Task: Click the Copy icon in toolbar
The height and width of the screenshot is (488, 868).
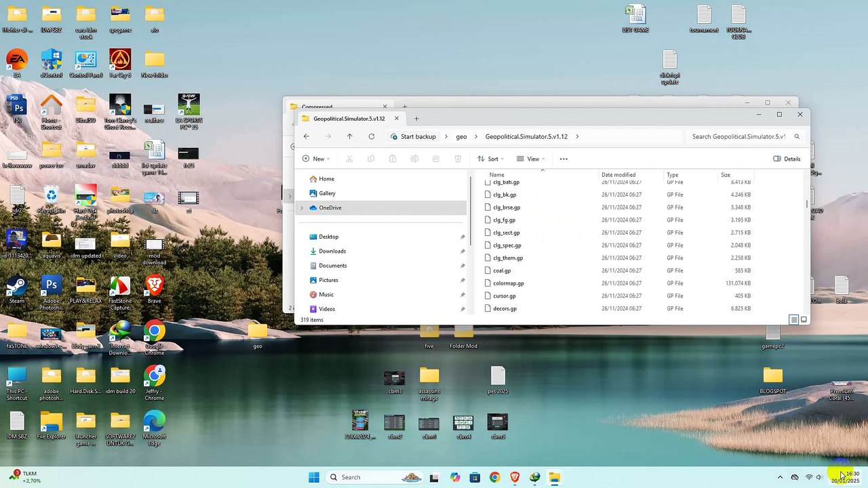Action: click(371, 159)
